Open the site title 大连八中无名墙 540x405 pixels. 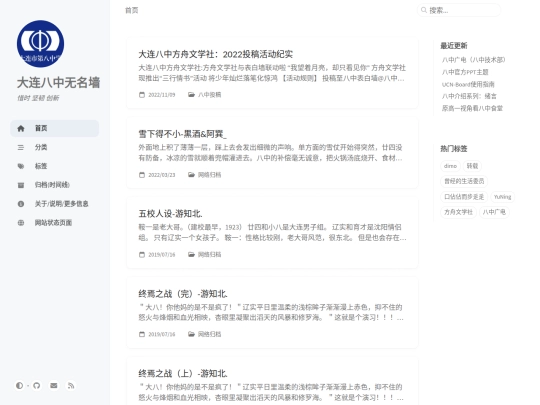click(58, 83)
